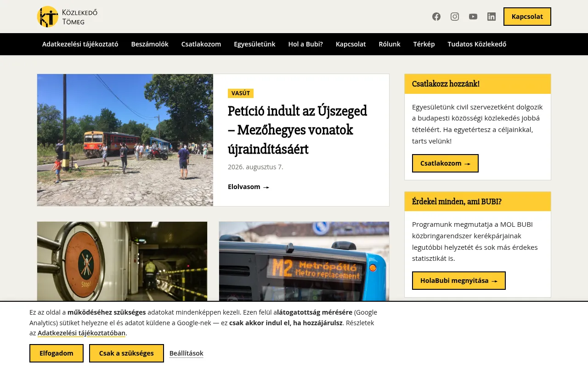
Task: Click HolaBubi megnyitása button
Action: click(459, 281)
